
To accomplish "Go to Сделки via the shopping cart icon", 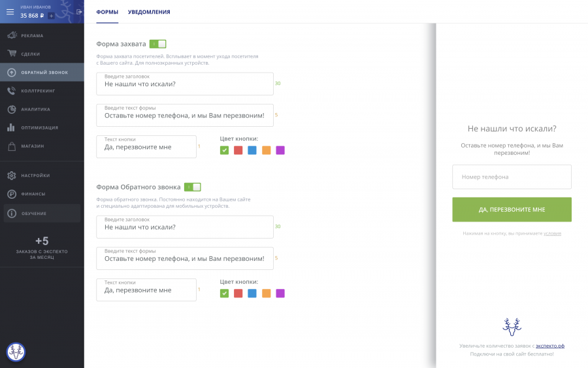I will (x=11, y=54).
